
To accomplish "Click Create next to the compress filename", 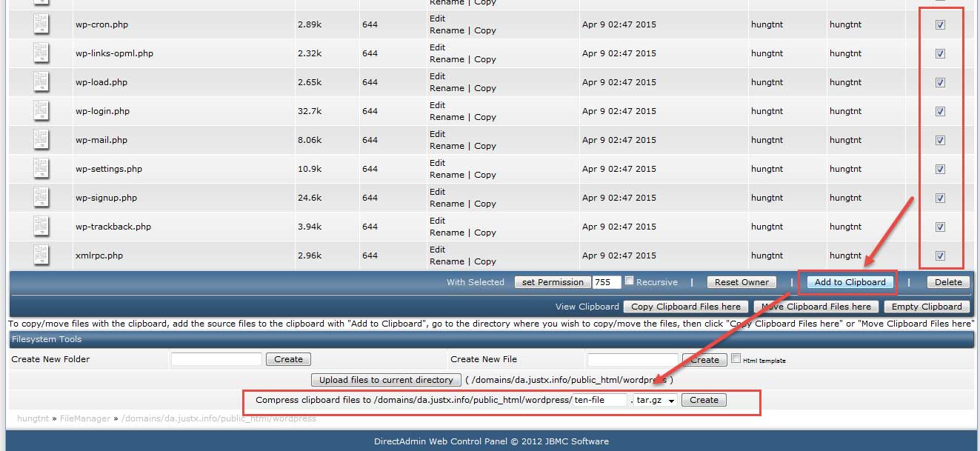I will (704, 400).
